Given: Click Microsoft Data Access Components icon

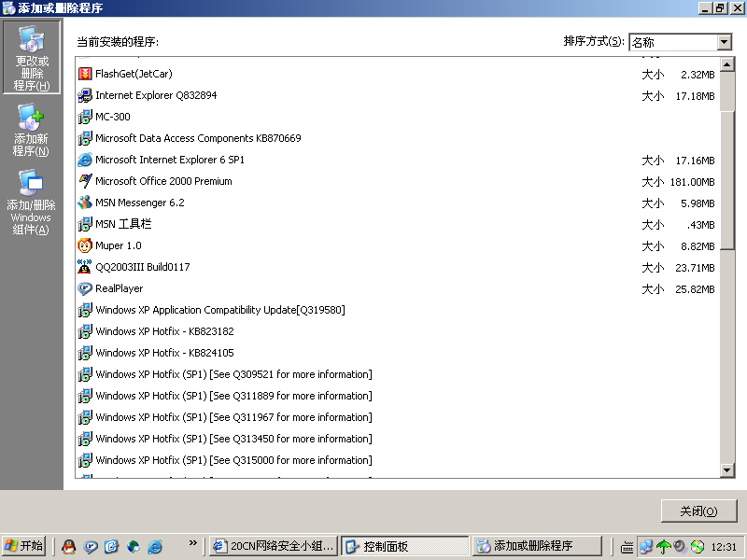Looking at the screenshot, I should pyautogui.click(x=85, y=138).
